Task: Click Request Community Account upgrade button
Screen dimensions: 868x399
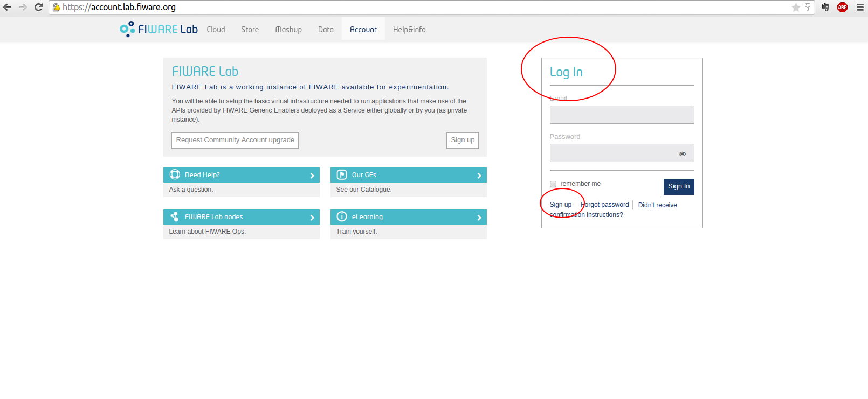Action: [x=235, y=140]
